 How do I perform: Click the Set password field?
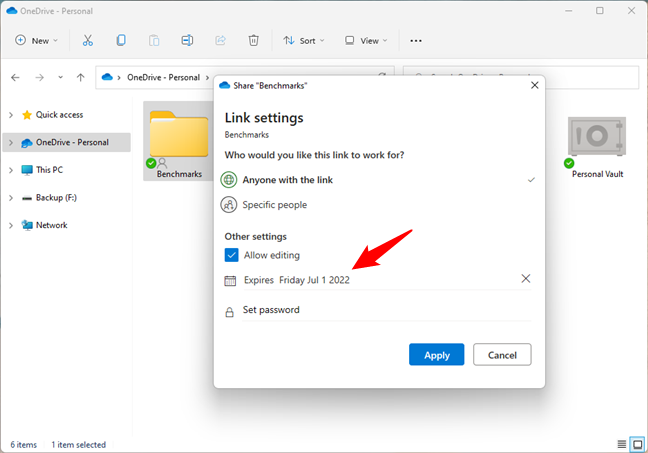click(x=386, y=310)
